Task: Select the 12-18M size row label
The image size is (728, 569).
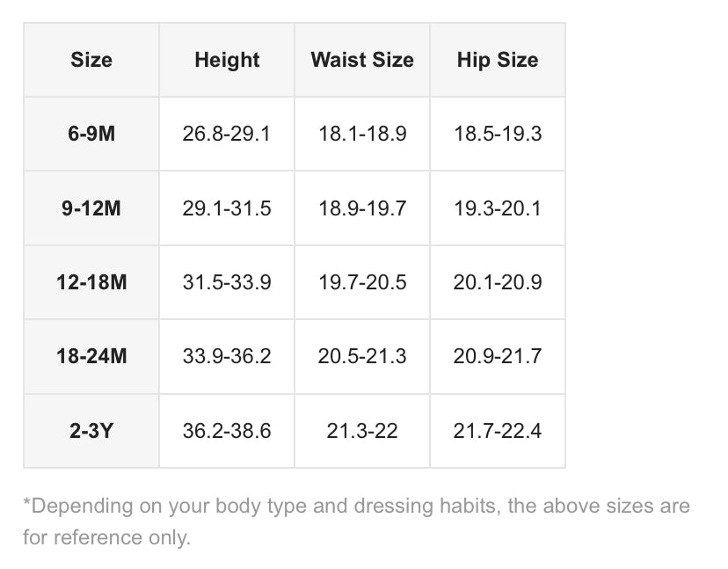Action: point(91,282)
